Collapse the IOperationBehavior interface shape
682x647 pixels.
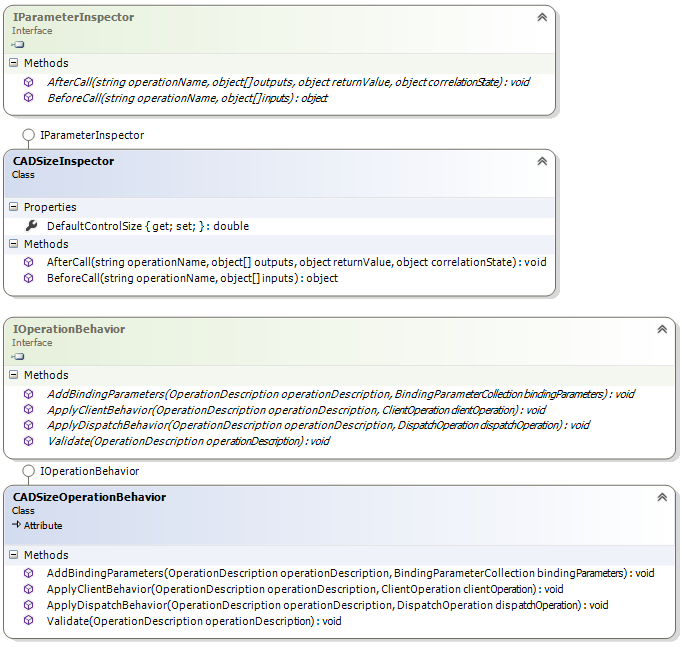661,329
